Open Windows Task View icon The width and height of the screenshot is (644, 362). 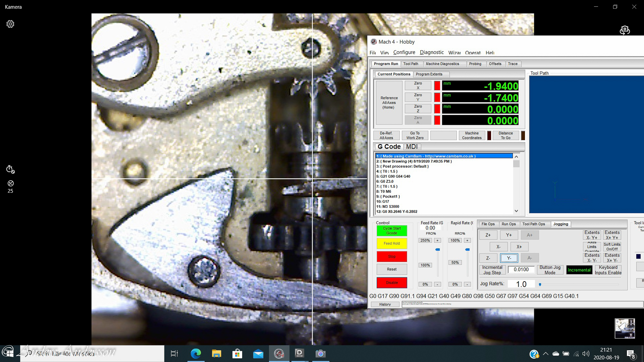(x=174, y=354)
